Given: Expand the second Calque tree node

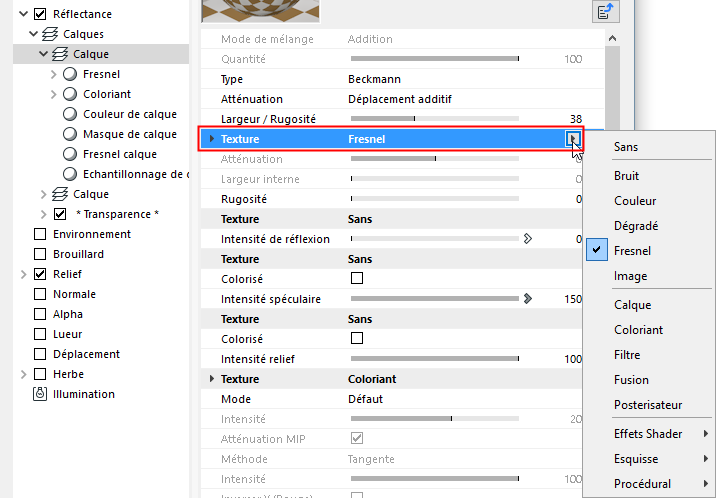Looking at the screenshot, I should [x=43, y=194].
